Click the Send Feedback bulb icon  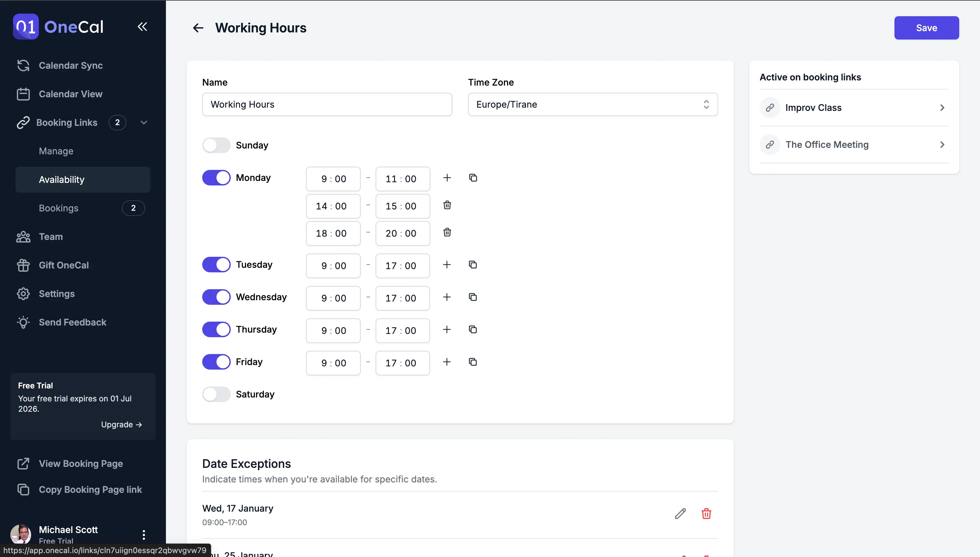pos(23,322)
